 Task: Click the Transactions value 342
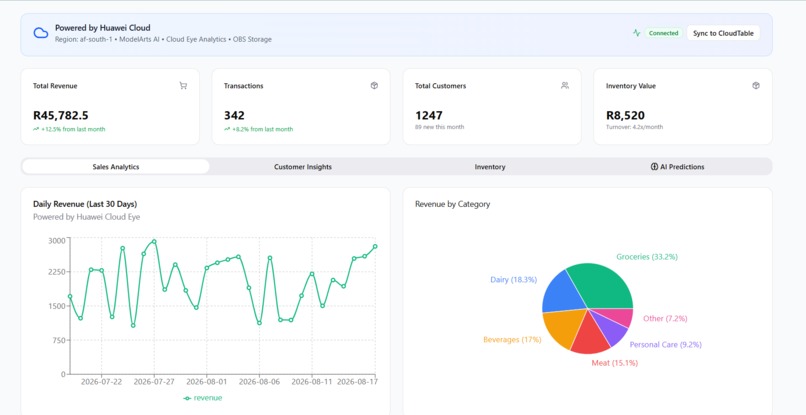point(234,115)
